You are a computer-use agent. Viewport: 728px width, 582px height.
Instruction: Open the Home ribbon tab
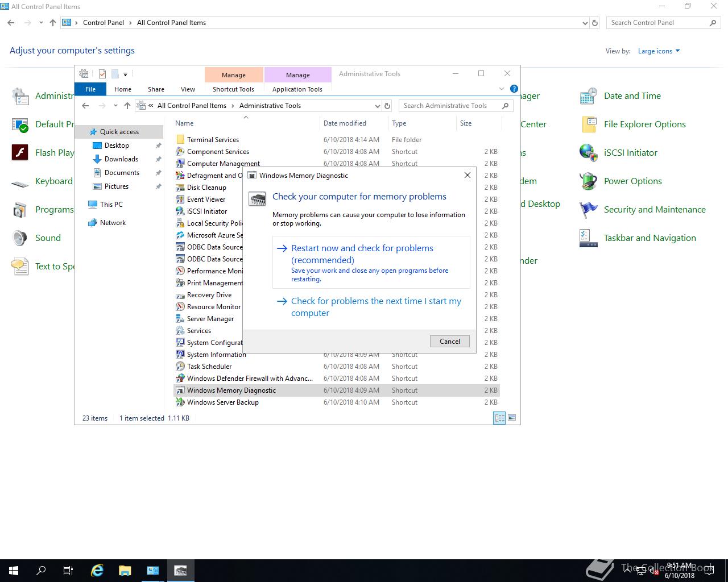(x=123, y=89)
